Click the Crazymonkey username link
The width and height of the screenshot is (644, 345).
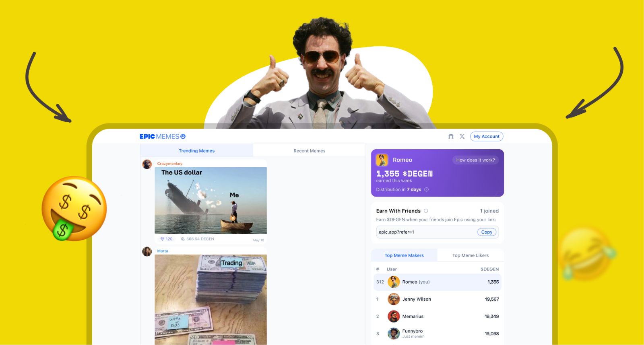point(169,164)
